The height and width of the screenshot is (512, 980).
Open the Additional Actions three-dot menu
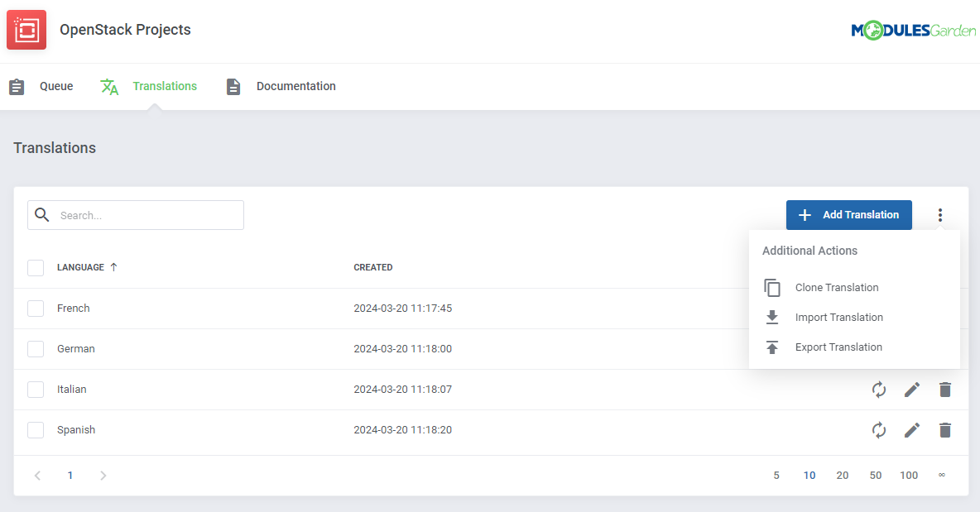click(940, 214)
